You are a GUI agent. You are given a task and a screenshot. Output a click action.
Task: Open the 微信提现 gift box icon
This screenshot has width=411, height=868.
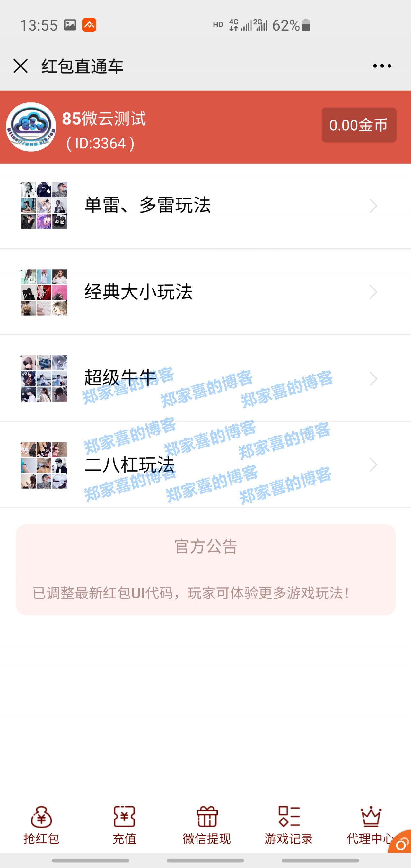[207, 817]
